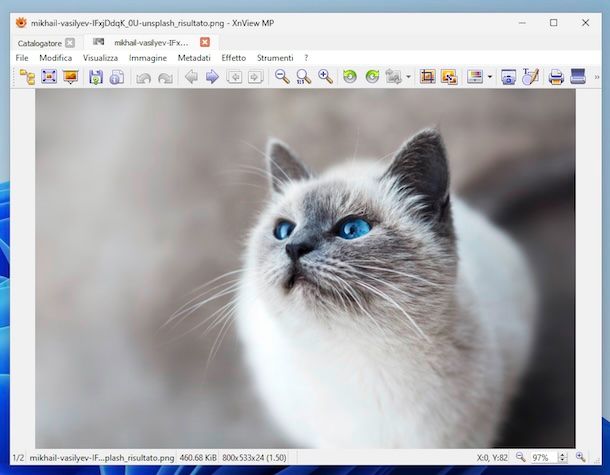Open the Strumenti menu

pyautogui.click(x=275, y=58)
